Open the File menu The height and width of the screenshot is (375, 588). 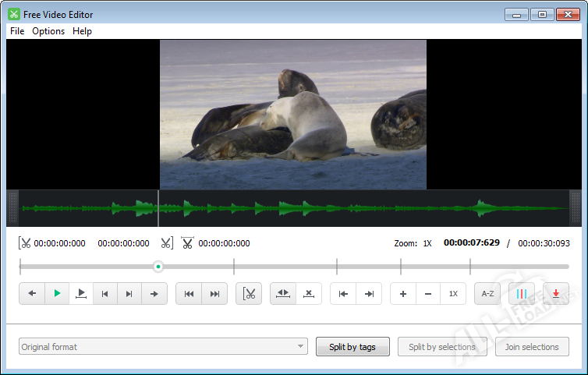[x=17, y=31]
